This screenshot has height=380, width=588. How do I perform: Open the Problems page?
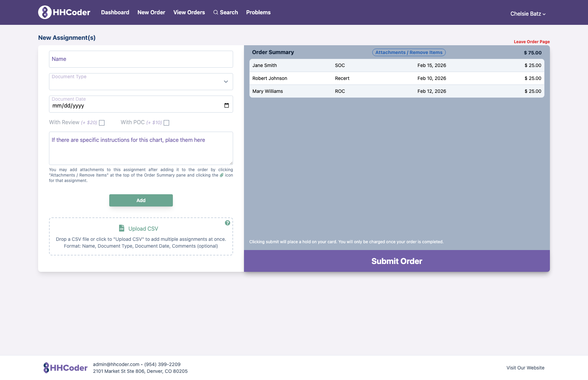tap(258, 12)
